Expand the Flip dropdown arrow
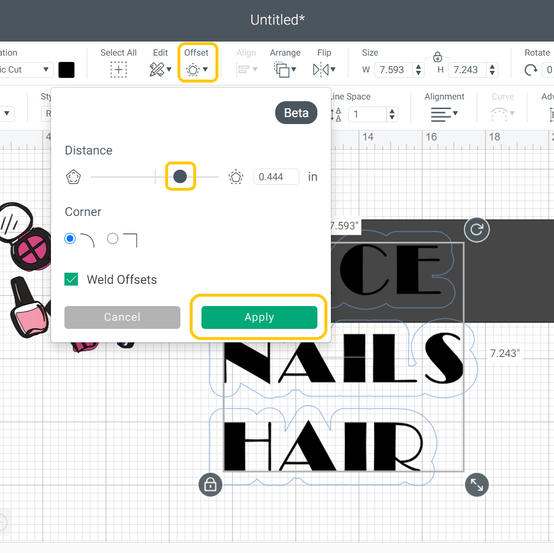This screenshot has width=554, height=553. point(333,69)
